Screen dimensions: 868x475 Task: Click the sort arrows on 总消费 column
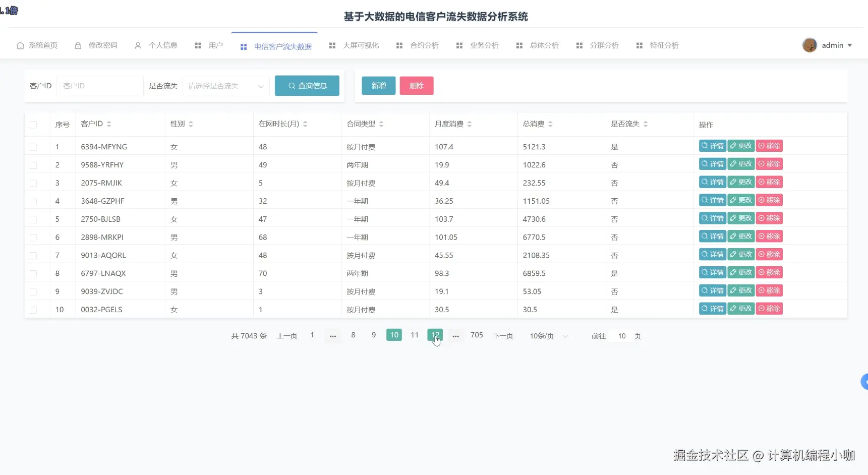coord(551,124)
